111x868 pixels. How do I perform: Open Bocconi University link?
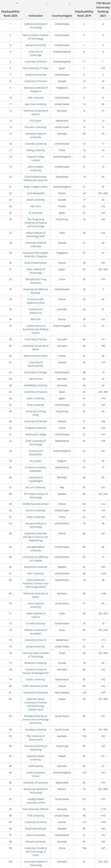[x=36, y=487]
